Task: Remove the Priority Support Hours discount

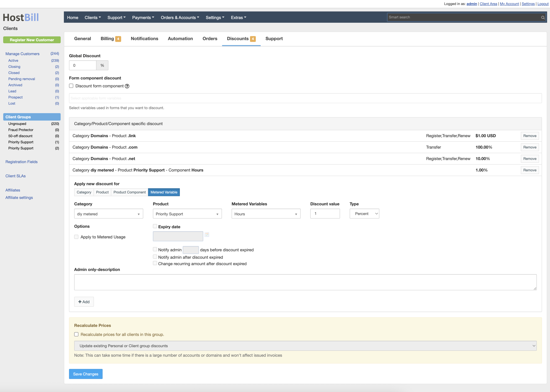Action: pyautogui.click(x=530, y=170)
